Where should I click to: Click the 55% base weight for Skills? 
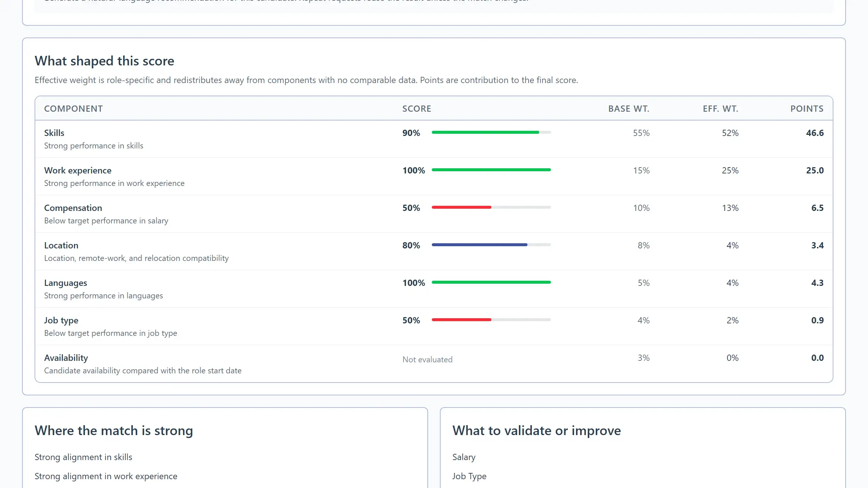click(641, 133)
